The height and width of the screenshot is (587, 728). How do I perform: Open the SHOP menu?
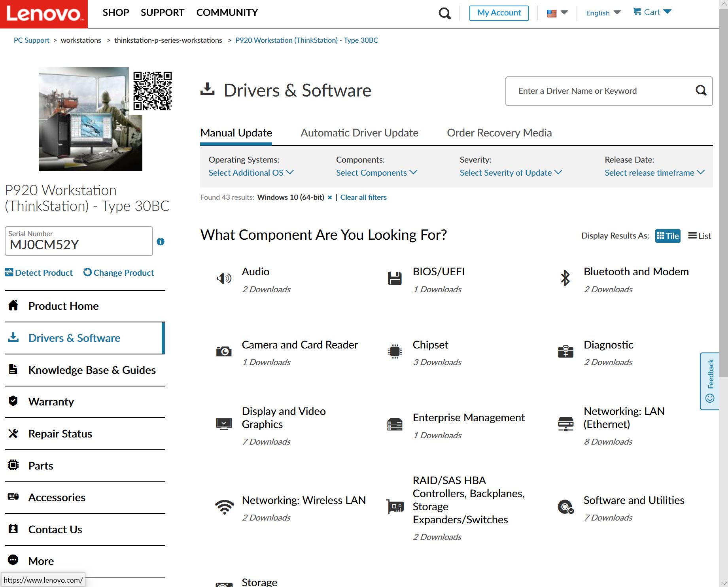116,13
